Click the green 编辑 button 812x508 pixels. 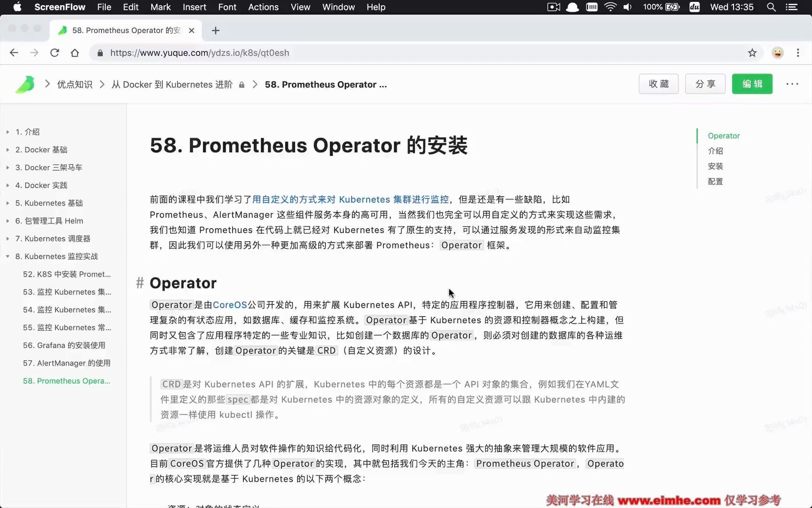click(752, 84)
